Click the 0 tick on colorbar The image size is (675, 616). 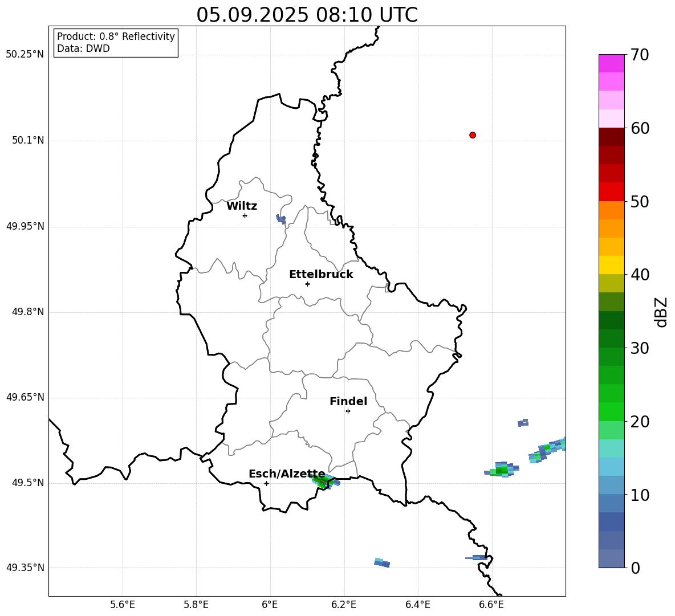coord(635,568)
